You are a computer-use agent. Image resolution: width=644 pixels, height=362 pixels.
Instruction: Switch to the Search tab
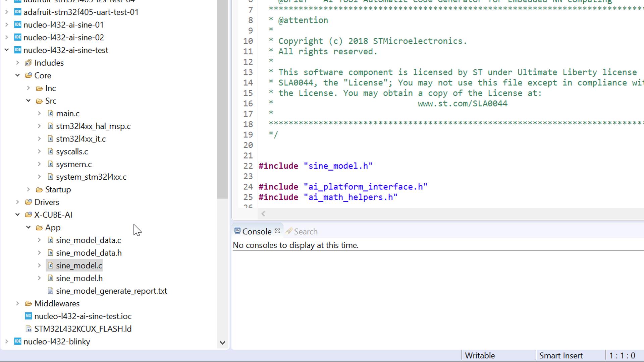pyautogui.click(x=305, y=232)
